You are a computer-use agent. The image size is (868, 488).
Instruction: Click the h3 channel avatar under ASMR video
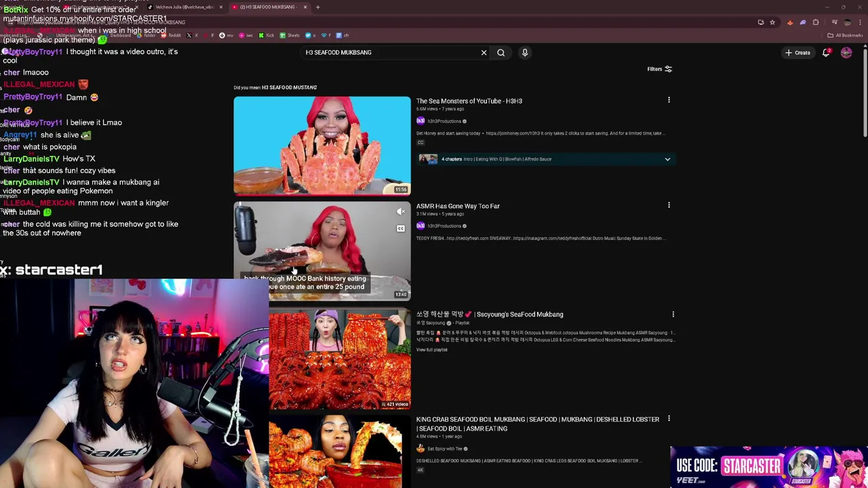[420, 226]
